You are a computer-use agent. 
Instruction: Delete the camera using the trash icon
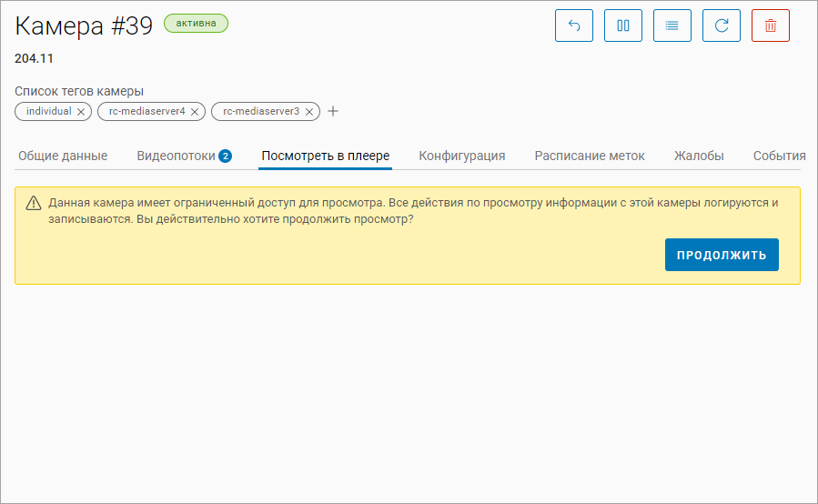(771, 25)
